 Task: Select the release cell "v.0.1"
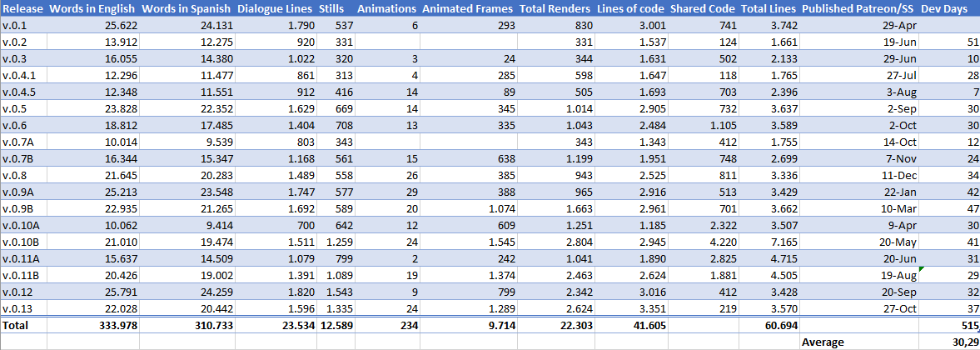click(23, 26)
